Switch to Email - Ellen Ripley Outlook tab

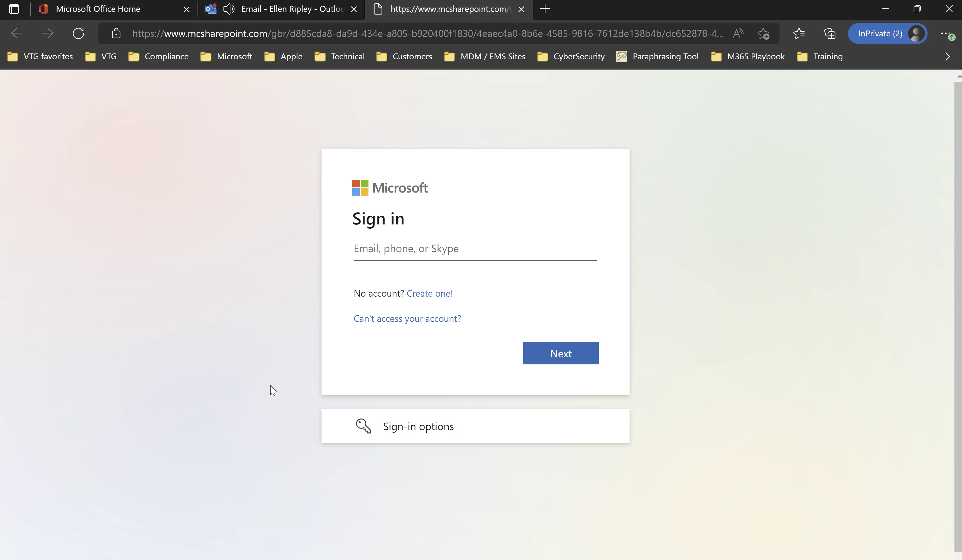tap(282, 9)
